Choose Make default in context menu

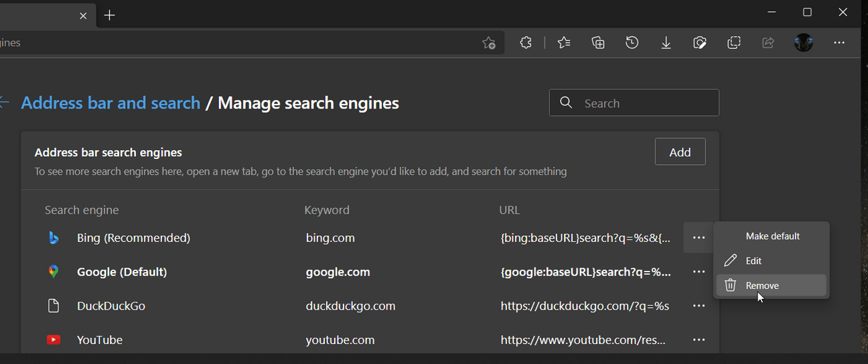click(772, 236)
